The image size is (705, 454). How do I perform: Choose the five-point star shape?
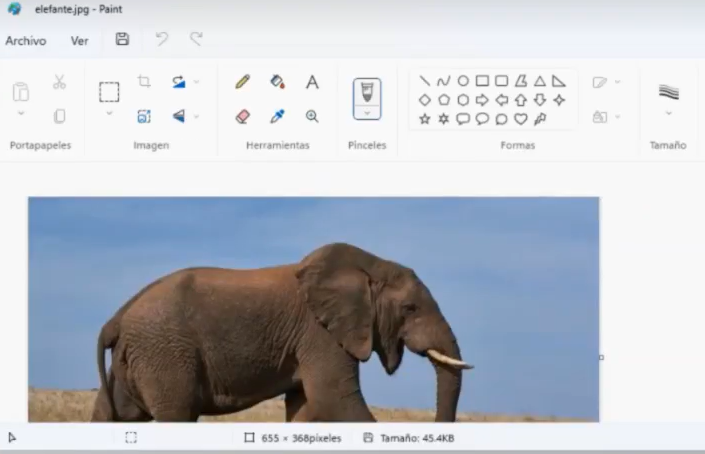pyautogui.click(x=424, y=119)
